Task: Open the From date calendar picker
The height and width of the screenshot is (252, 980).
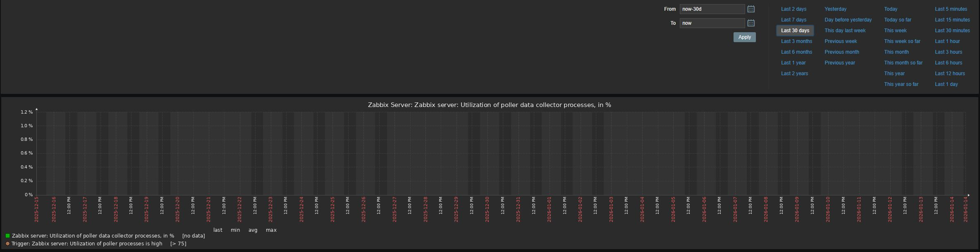Action: (x=751, y=9)
